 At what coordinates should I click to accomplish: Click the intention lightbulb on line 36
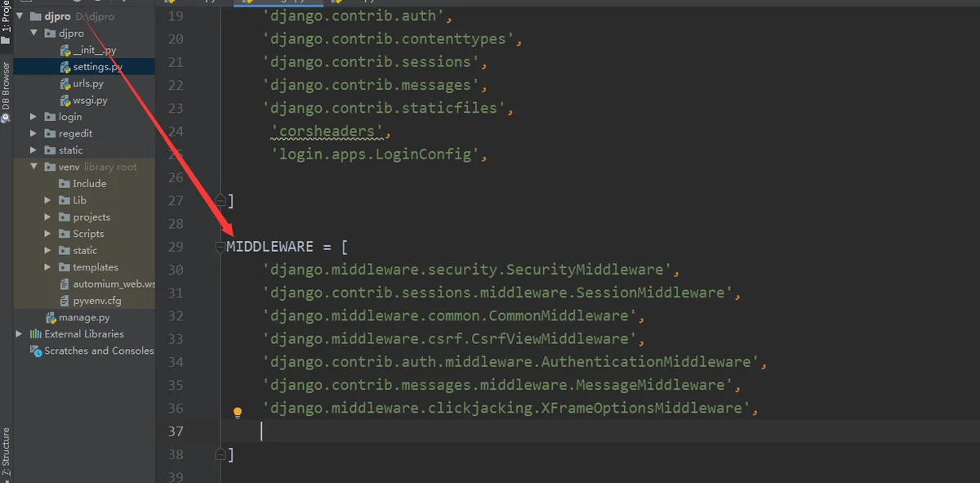click(238, 413)
